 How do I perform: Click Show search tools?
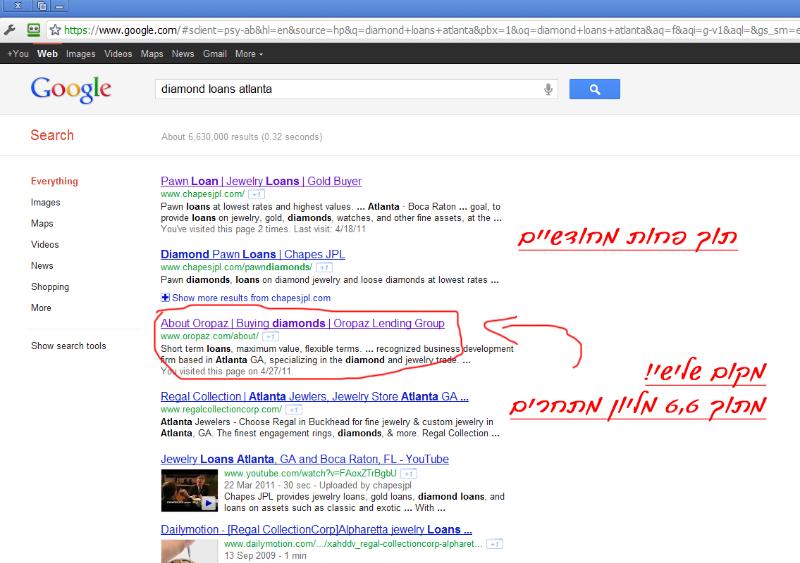[x=68, y=346]
